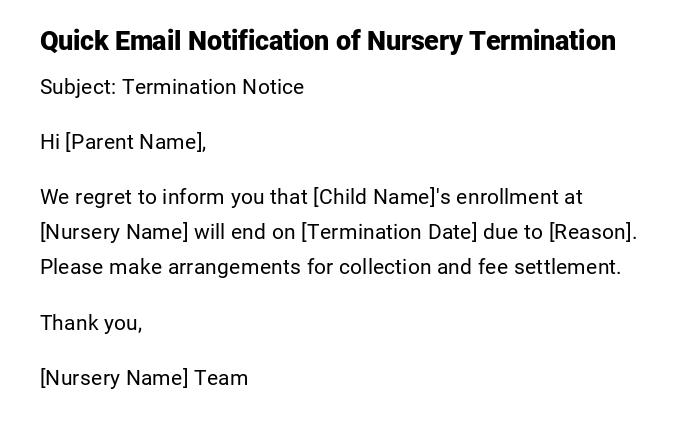Image resolution: width=700 pixels, height=440 pixels.
Task: Select the [Reason] placeholder
Action: click(591, 232)
